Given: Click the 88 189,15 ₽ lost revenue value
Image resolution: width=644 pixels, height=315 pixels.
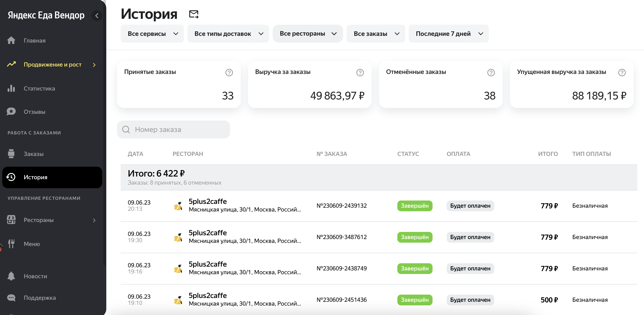Looking at the screenshot, I should tap(599, 96).
